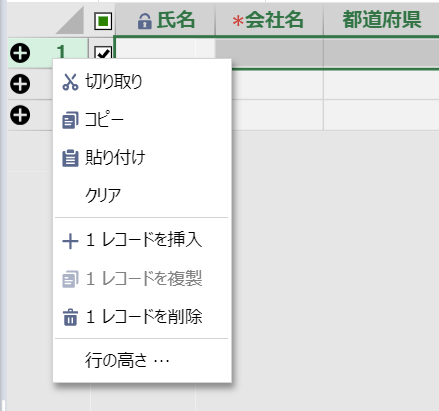
Task: Expand the second row plus circle
Action: pos(20,84)
